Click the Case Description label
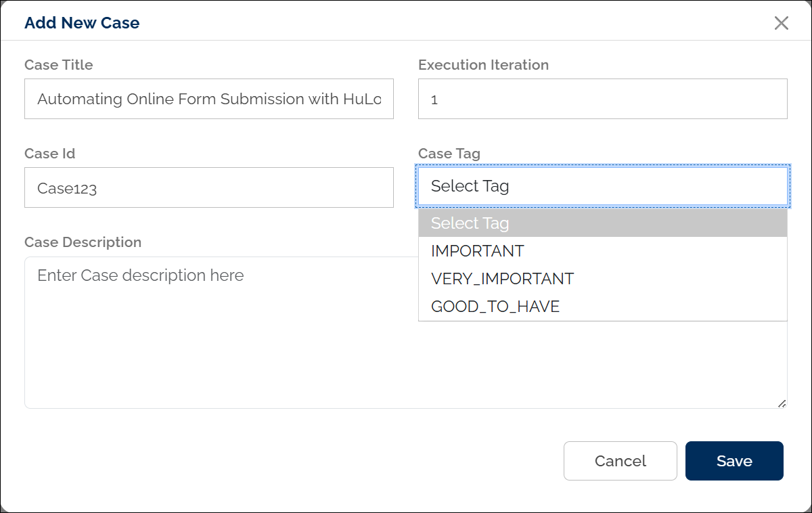Image resolution: width=812 pixels, height=513 pixels. [x=83, y=242]
